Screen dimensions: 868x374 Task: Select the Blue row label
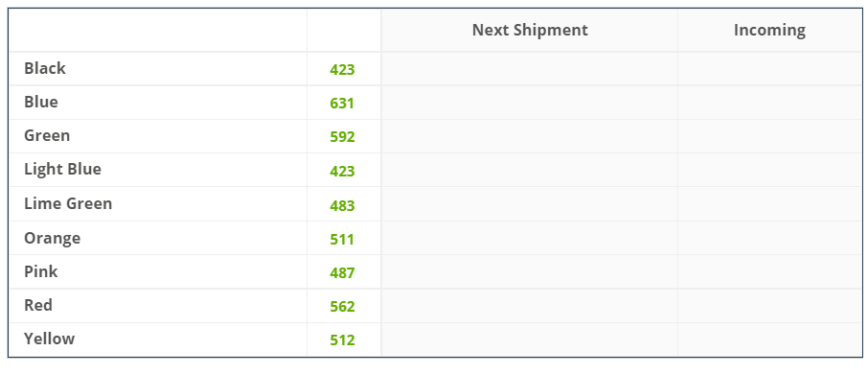[41, 102]
